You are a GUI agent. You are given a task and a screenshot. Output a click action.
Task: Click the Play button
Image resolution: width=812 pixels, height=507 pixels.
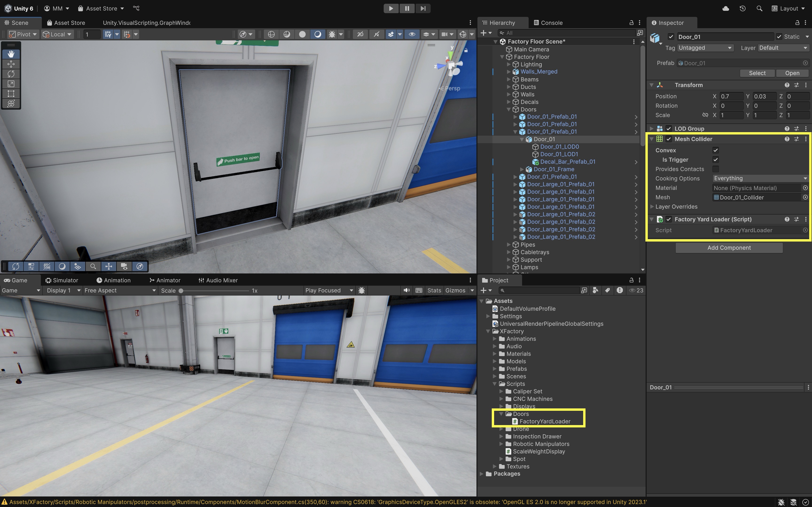pyautogui.click(x=390, y=8)
